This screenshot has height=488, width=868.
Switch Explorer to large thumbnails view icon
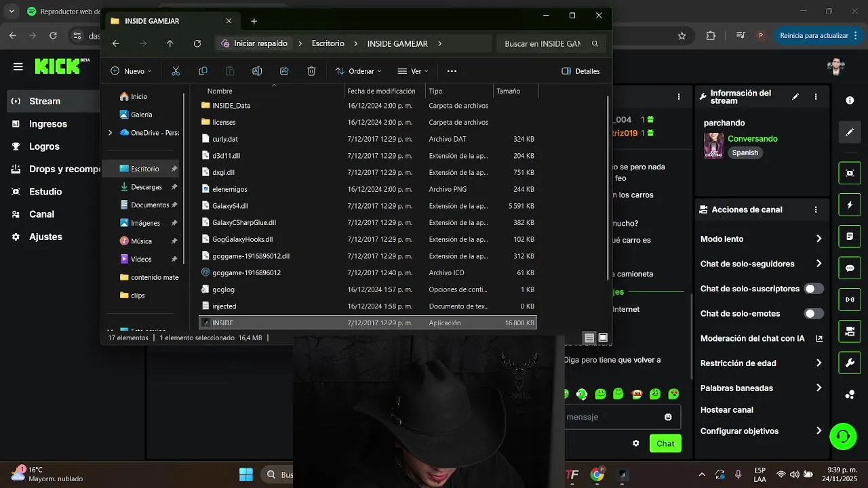pyautogui.click(x=603, y=338)
